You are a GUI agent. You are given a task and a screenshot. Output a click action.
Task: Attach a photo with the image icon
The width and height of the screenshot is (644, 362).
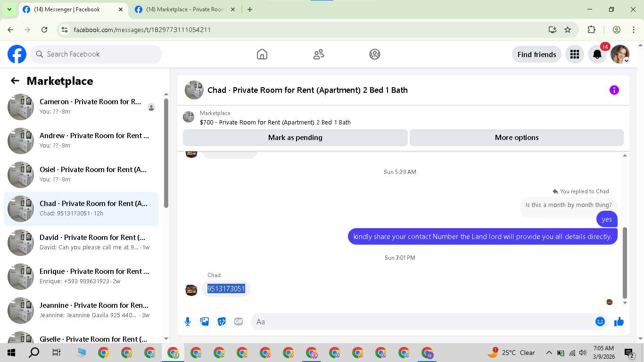[205, 321]
